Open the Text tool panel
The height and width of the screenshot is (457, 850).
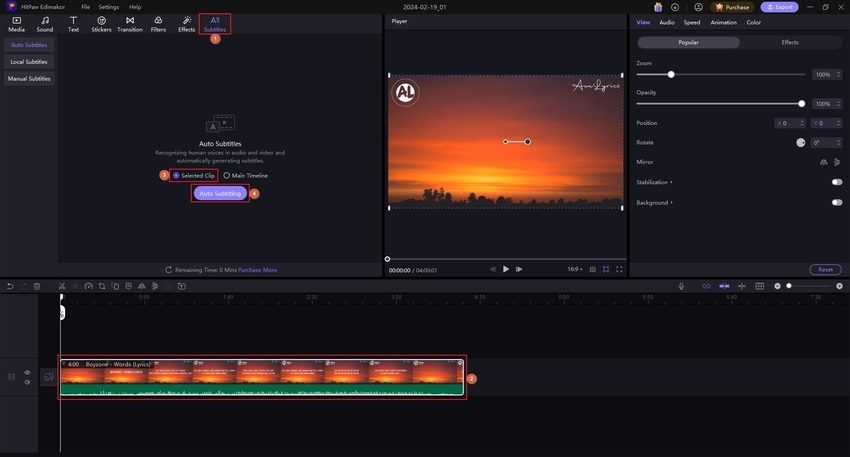[x=73, y=24]
